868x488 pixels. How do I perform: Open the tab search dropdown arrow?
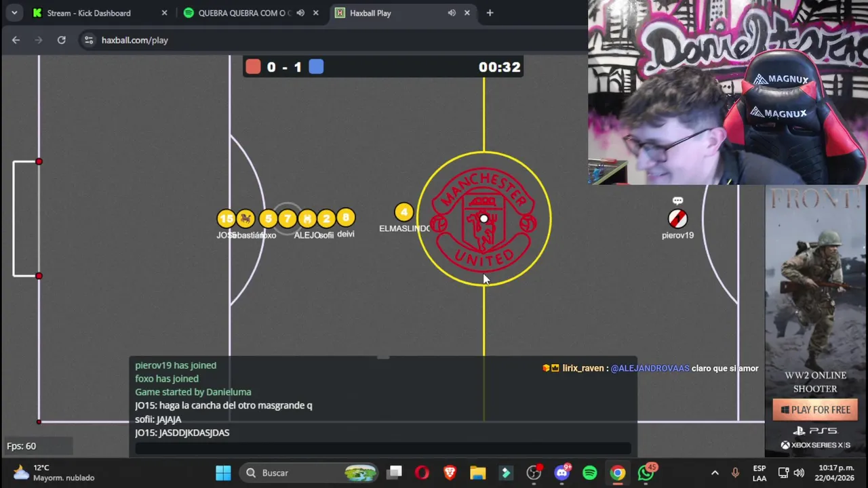tap(14, 13)
